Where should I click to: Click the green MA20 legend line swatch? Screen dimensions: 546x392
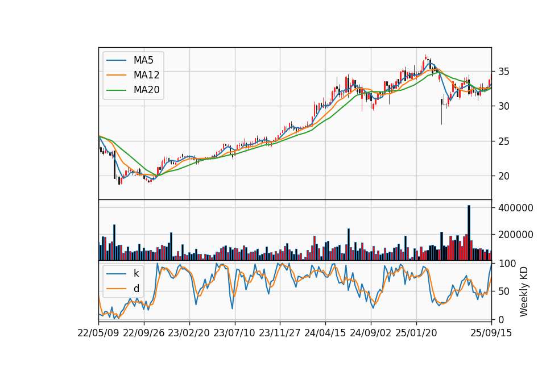tap(116, 90)
